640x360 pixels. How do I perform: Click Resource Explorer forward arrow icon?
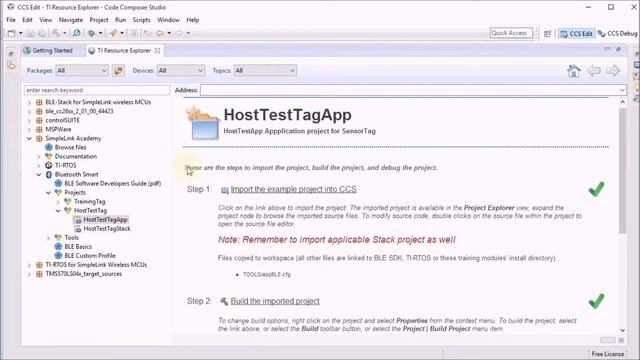(613, 71)
